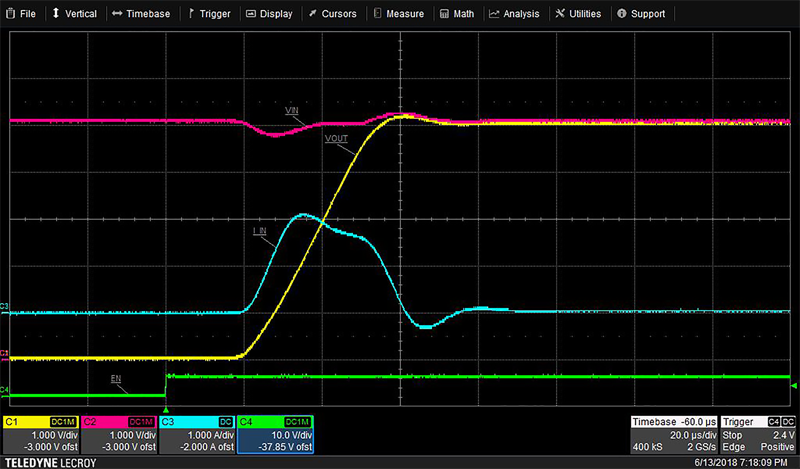This screenshot has height=469, width=800.
Task: Select the Cursors icon in menu bar
Action: (x=313, y=14)
